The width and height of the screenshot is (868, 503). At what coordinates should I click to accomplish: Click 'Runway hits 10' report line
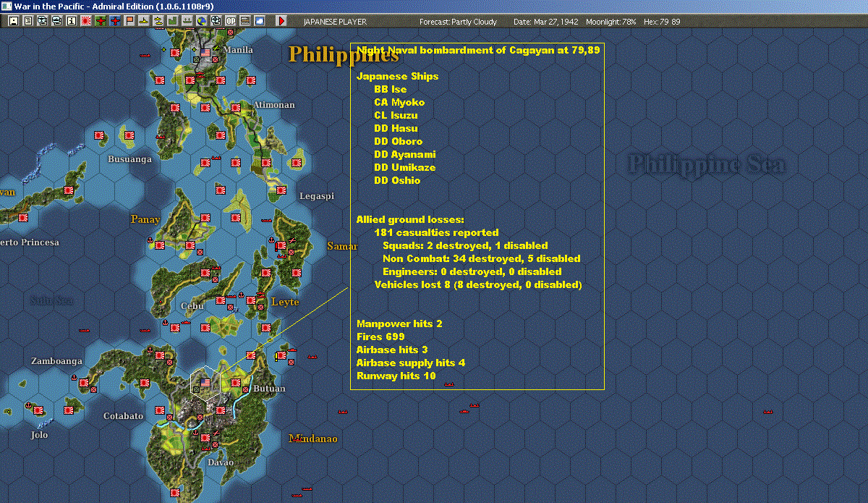pyautogui.click(x=396, y=376)
